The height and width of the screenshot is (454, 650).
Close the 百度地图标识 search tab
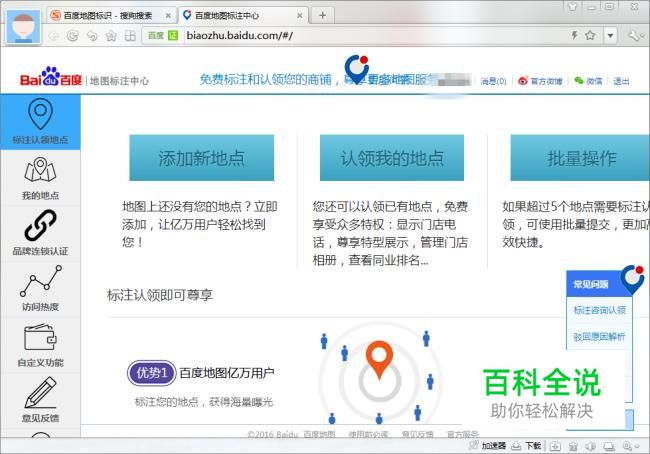tap(168, 16)
